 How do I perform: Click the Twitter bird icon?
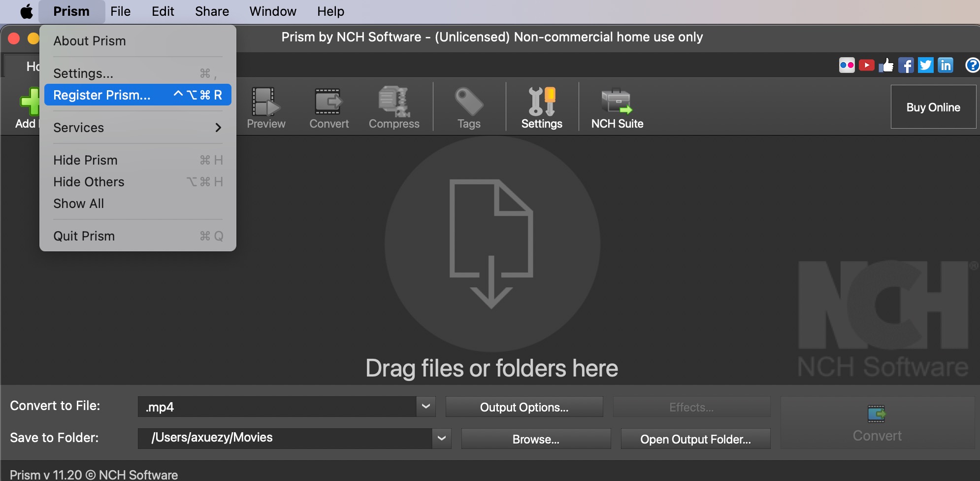click(x=925, y=65)
